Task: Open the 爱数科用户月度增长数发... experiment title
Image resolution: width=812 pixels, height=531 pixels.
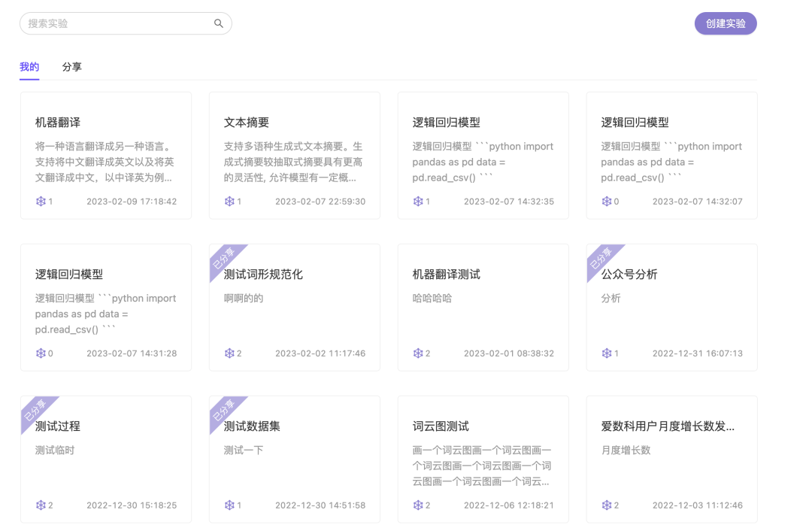Action: click(668, 426)
